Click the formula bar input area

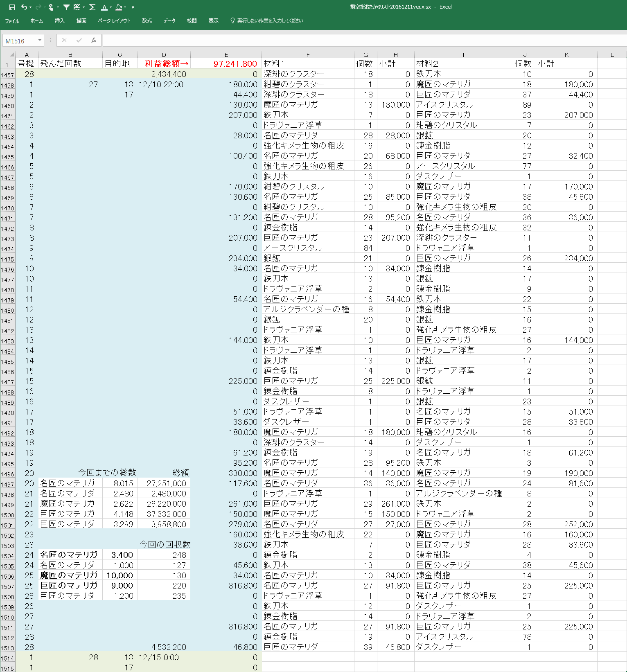click(x=360, y=40)
